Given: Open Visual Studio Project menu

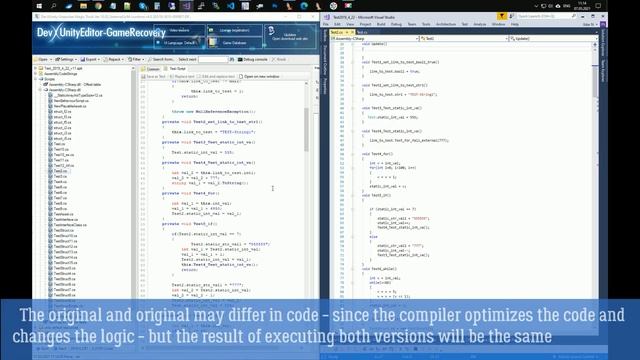Looking at the screenshot, I should click(365, 24).
